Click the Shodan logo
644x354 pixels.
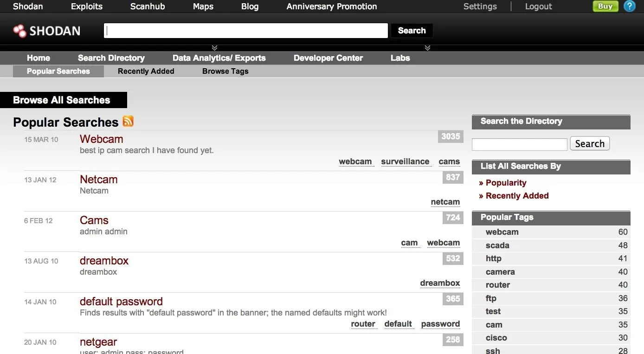(46, 31)
